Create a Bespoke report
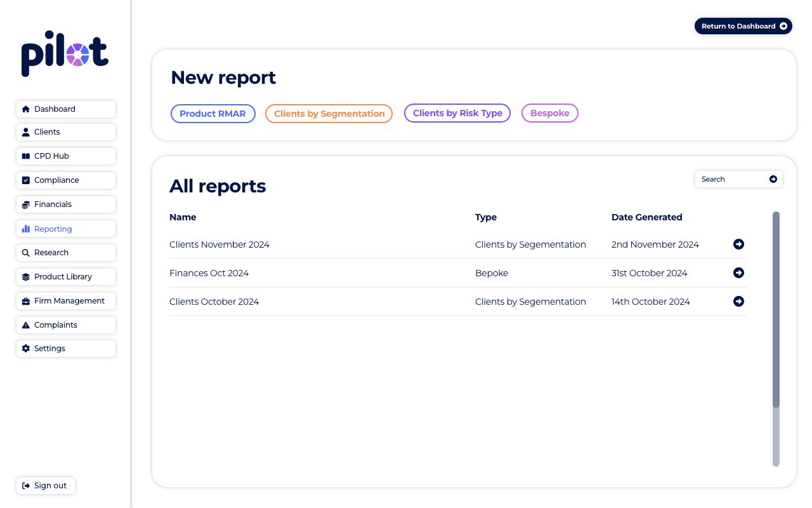Screen dimensions: 812x508 click(550, 113)
